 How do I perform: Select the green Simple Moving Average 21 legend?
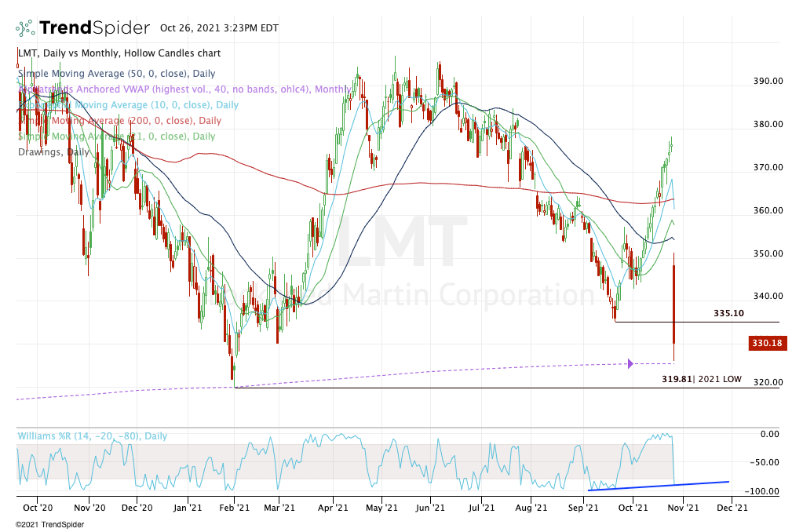tap(117, 137)
